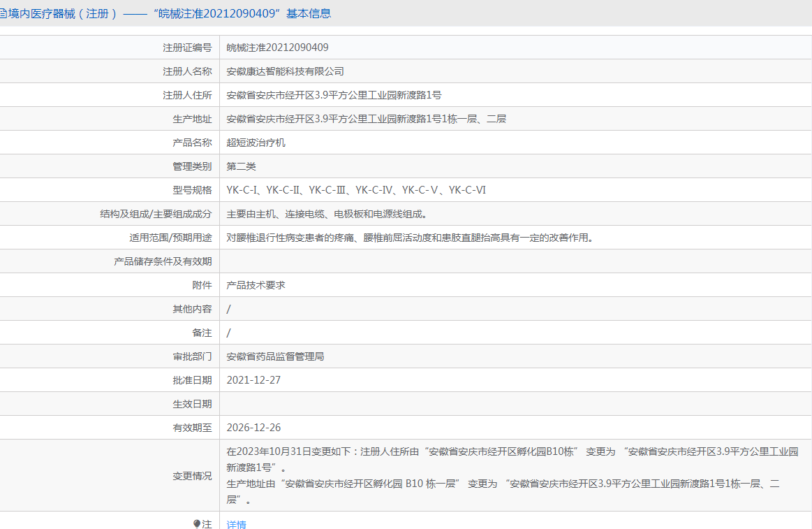Select label 生效日期
Viewport: 812px width, 529px height.
point(192,404)
